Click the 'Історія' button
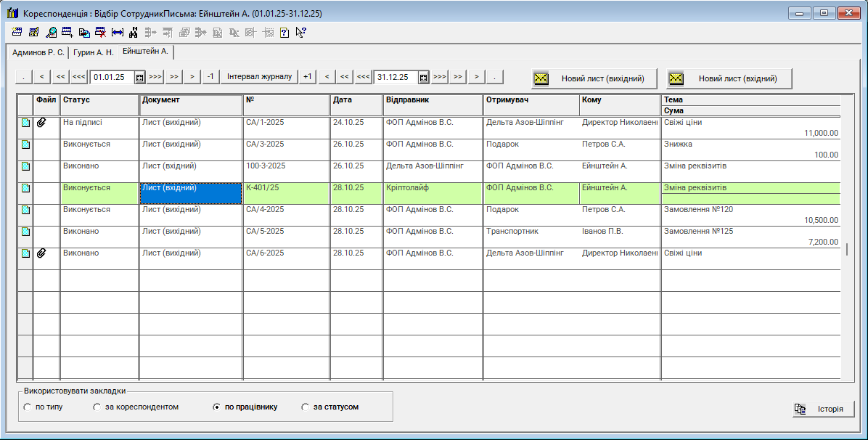 pos(823,409)
